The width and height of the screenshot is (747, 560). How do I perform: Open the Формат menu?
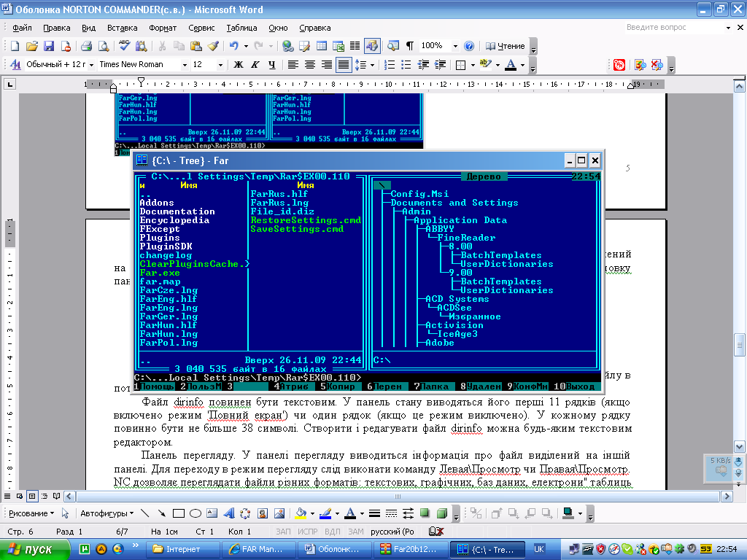coord(163,28)
